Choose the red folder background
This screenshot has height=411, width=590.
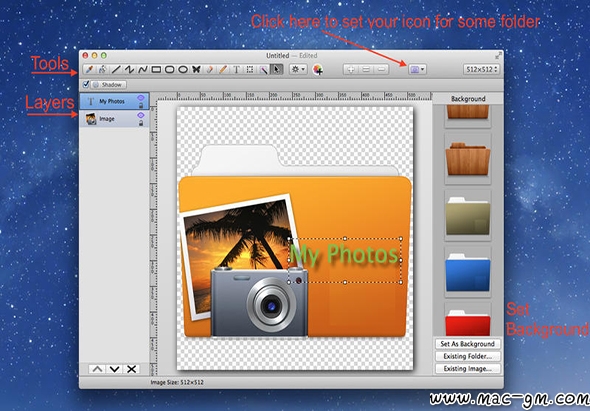468,320
